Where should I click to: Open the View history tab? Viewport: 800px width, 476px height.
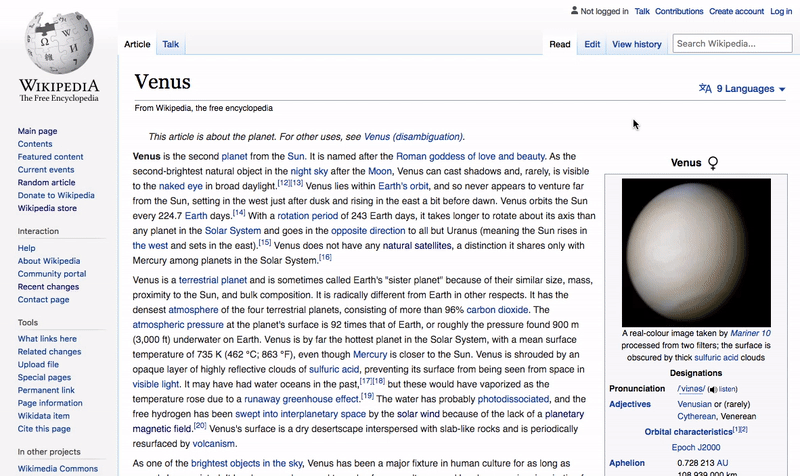coord(636,44)
